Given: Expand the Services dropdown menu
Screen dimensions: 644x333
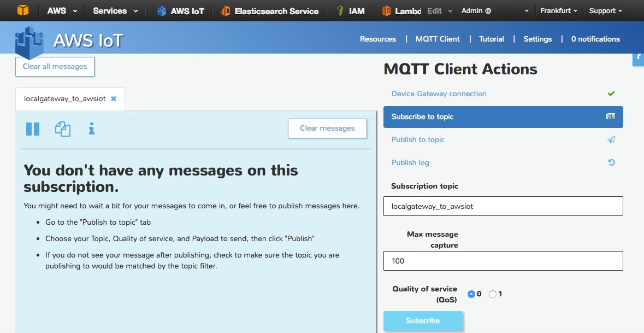Looking at the screenshot, I should (115, 11).
